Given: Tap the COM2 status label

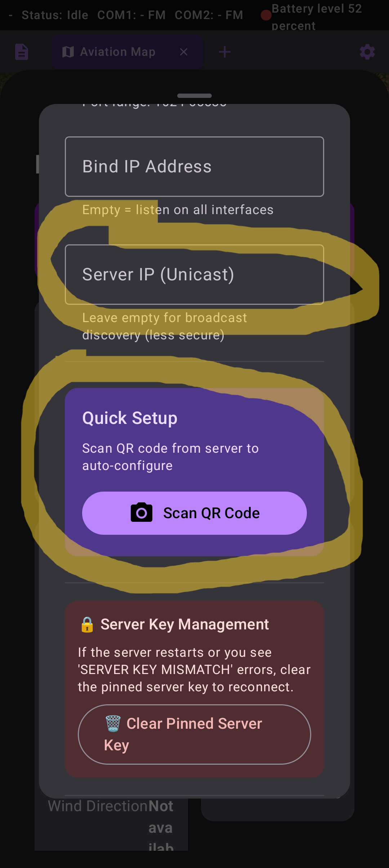Looking at the screenshot, I should 209,15.
